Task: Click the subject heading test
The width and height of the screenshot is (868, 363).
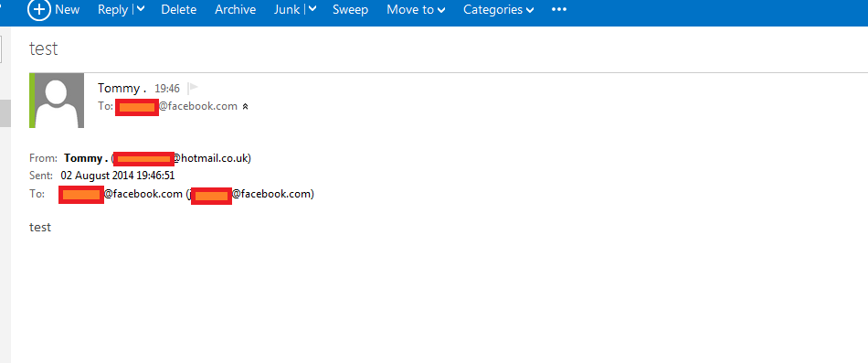Action: [x=43, y=48]
